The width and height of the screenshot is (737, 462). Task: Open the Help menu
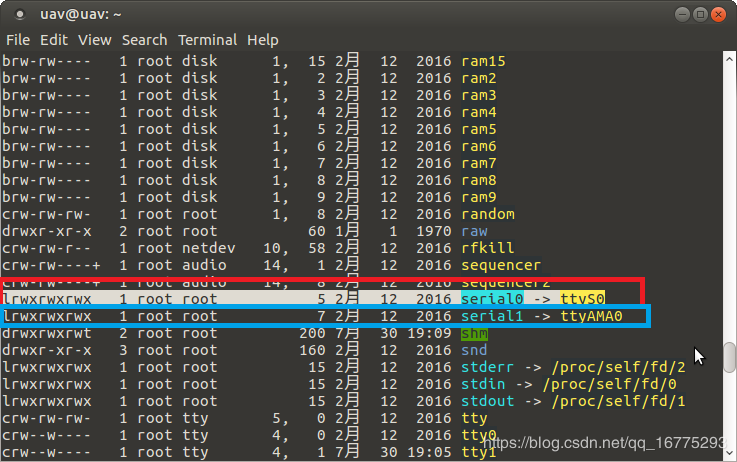click(x=263, y=40)
